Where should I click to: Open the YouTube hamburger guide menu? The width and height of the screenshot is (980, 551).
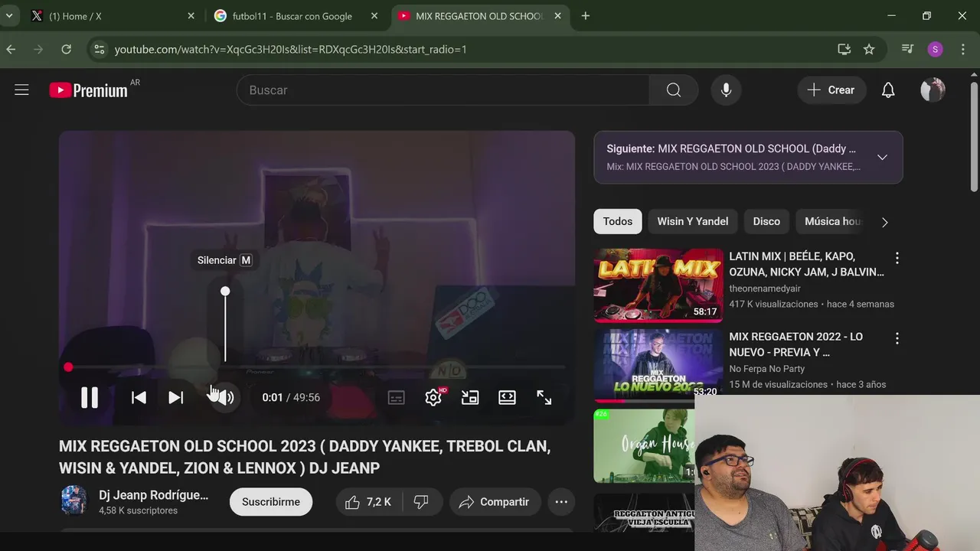[21, 90]
